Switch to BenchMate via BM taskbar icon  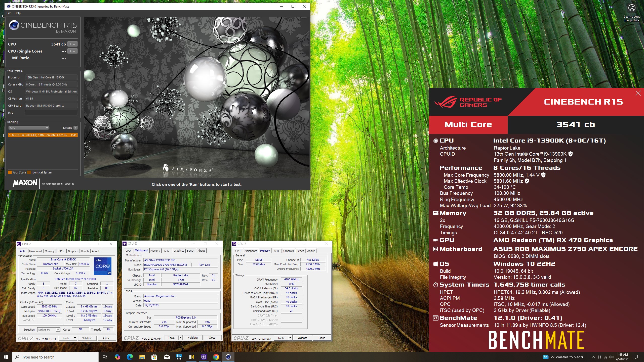pos(191,357)
